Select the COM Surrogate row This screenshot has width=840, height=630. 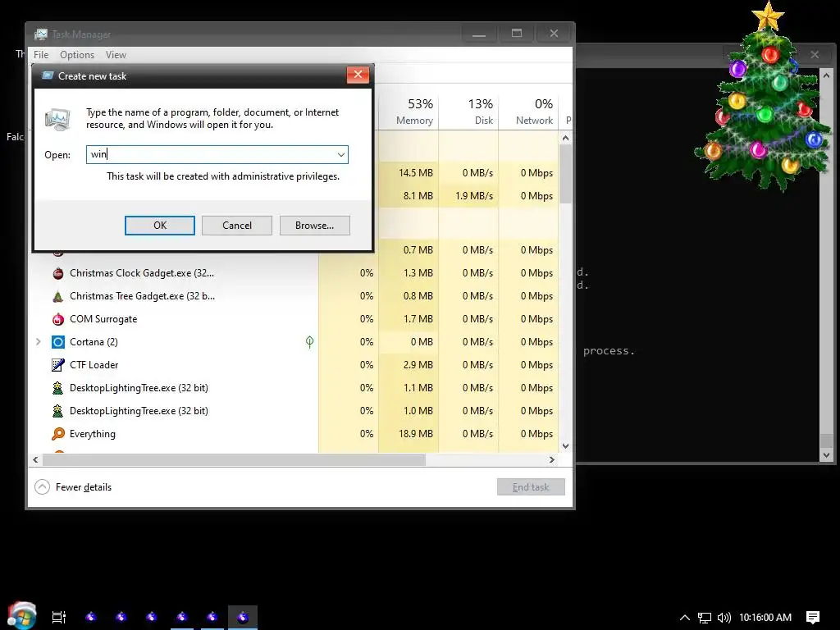tap(294, 319)
